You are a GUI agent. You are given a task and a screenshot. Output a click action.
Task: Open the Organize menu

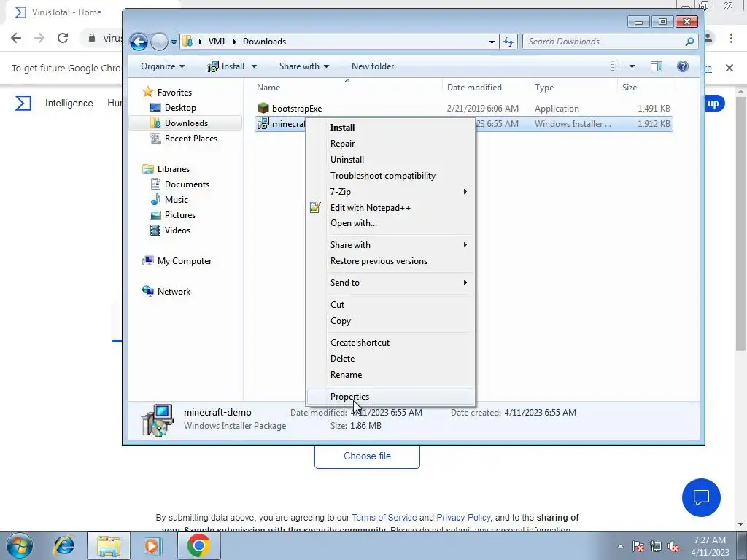163,66
